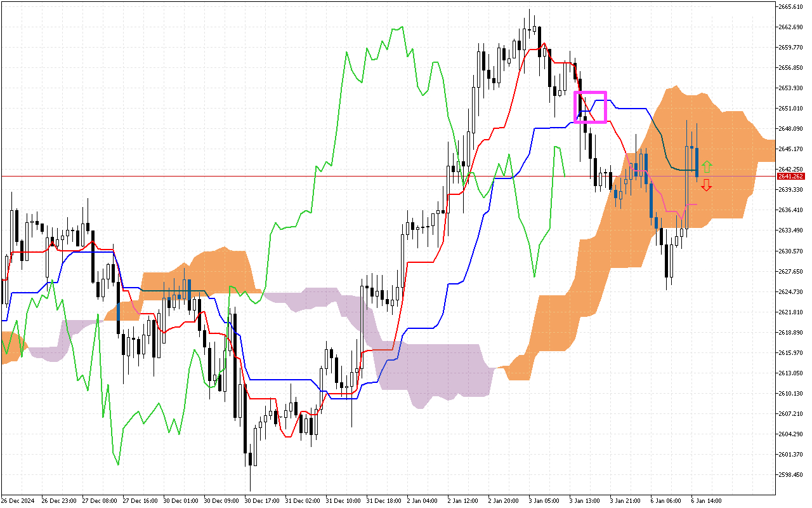
Task: Click the 30 Dec 01:00 time label
Action: (x=181, y=501)
